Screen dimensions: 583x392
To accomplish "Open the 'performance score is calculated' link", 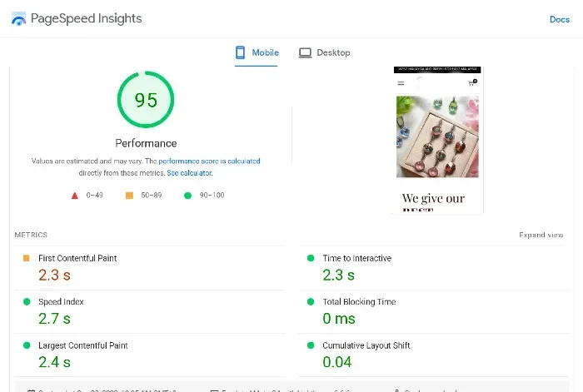I will point(209,161).
